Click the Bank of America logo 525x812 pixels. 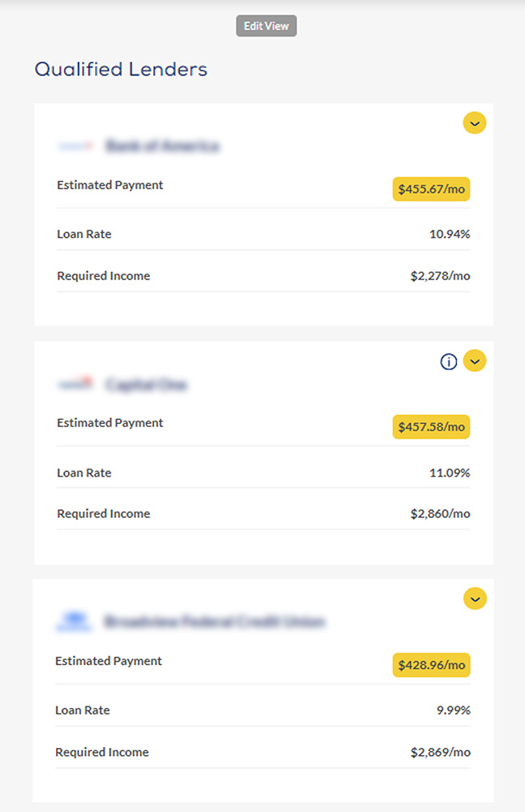tap(74, 147)
